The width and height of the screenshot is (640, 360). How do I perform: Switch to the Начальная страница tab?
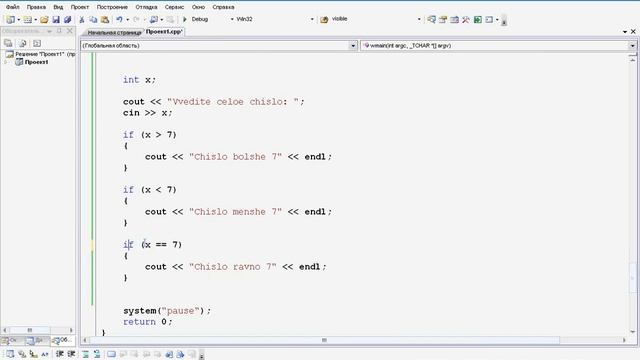pyautogui.click(x=114, y=32)
